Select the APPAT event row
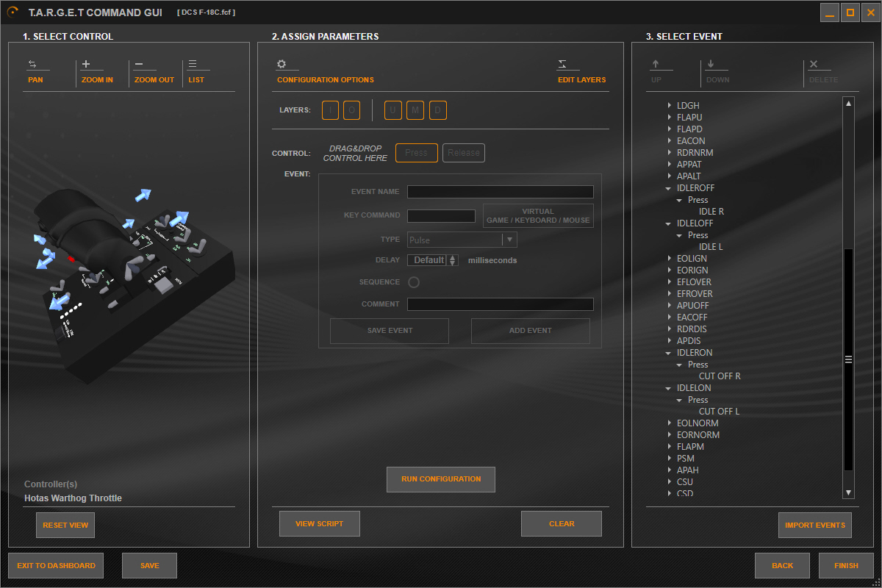The image size is (882, 588). tap(689, 165)
